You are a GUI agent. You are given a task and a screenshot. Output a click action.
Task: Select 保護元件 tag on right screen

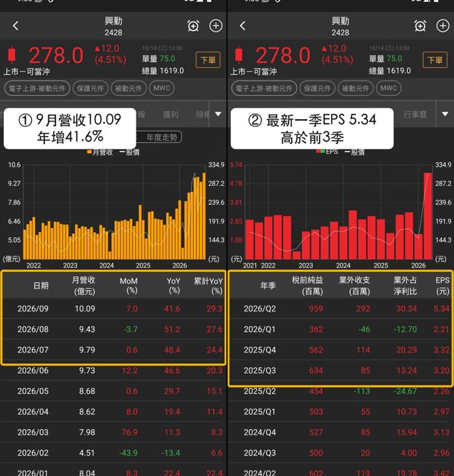coord(317,89)
